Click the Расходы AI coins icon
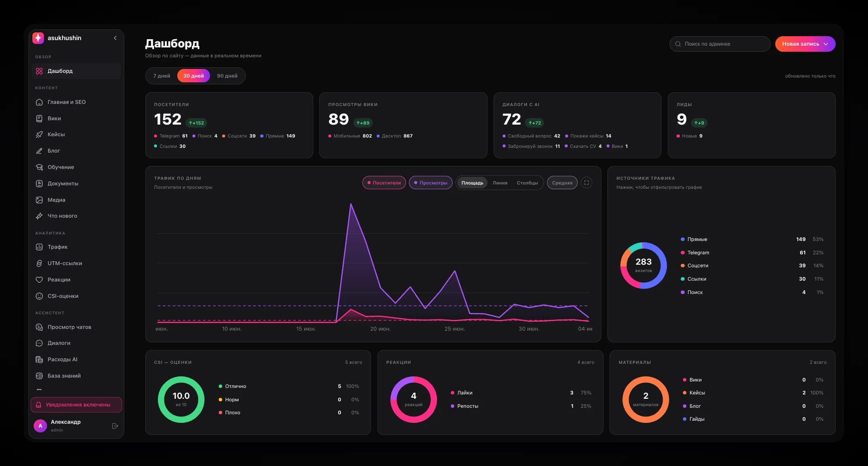Screen dimensions: 868x466 click(39, 360)
